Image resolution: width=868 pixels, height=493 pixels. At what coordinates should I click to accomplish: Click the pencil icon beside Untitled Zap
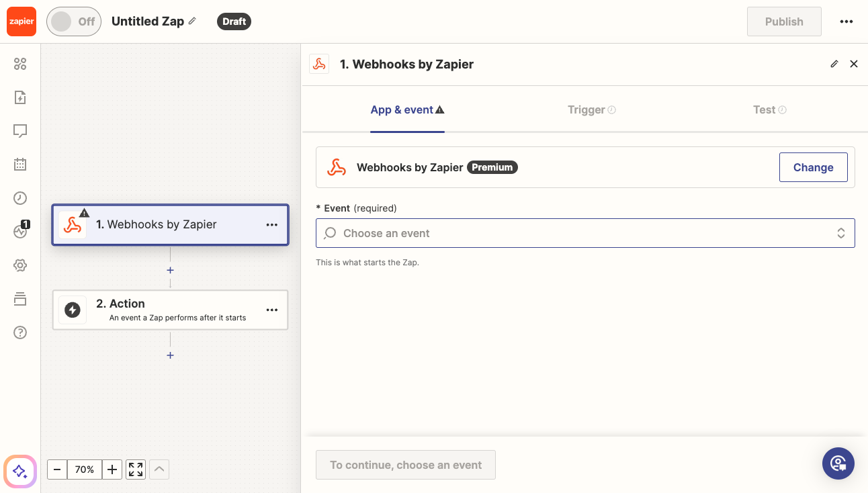[x=192, y=21]
